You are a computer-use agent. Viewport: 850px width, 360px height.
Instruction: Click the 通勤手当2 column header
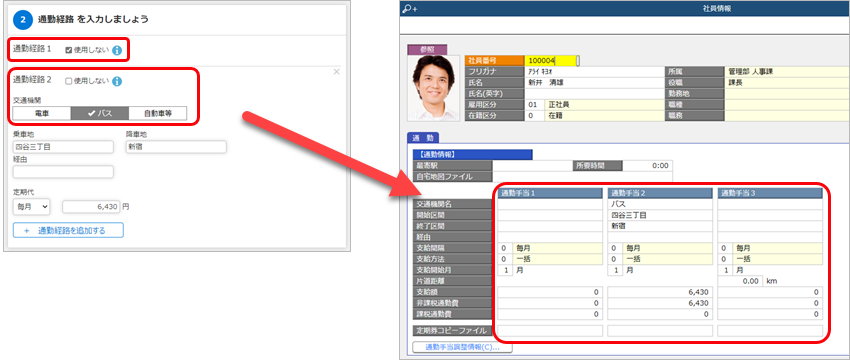660,193
